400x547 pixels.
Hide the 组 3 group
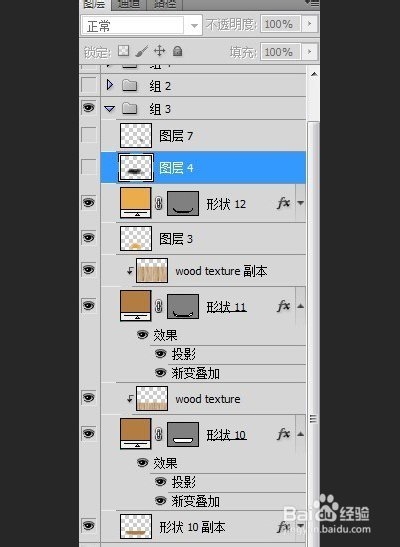click(89, 108)
